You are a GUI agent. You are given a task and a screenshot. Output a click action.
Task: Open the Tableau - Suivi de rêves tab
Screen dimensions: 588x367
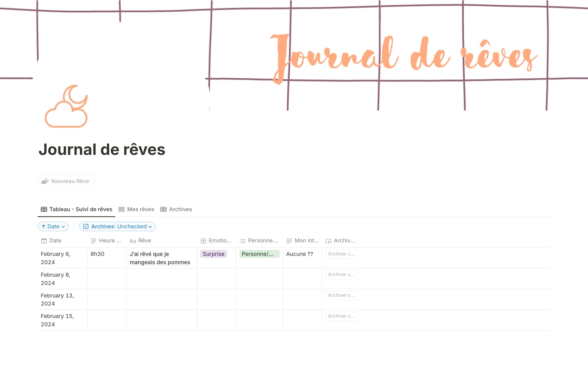click(x=76, y=209)
